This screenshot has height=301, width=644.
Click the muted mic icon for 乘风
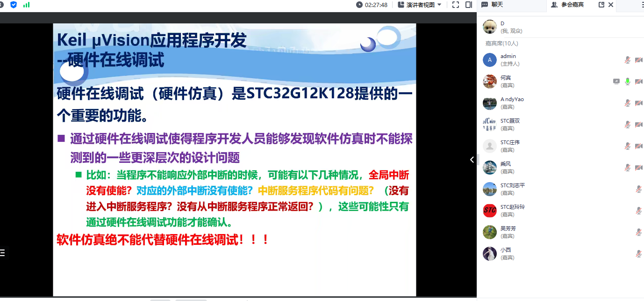click(628, 168)
